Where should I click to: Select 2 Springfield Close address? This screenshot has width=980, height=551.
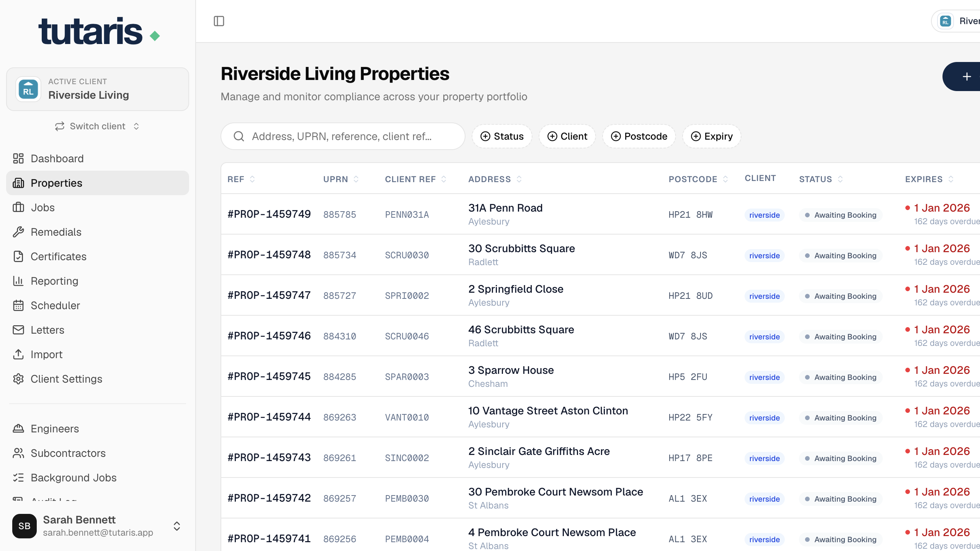pos(516,289)
